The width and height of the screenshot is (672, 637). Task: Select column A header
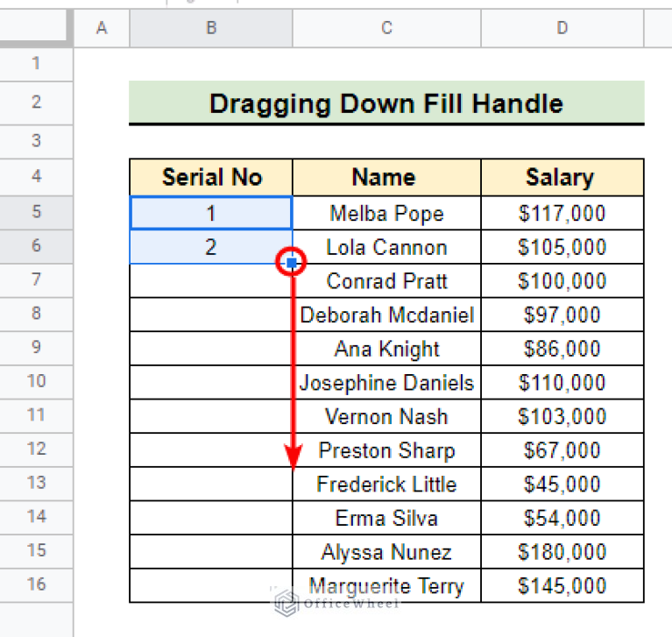pos(102,29)
